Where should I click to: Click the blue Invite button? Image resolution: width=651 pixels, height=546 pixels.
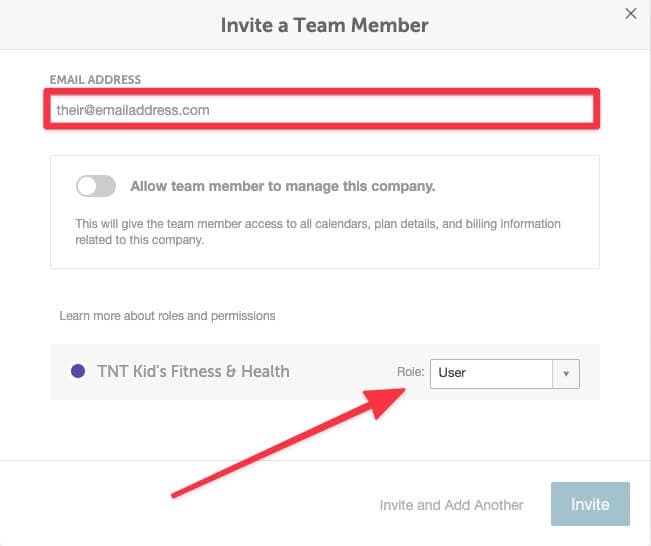pyautogui.click(x=590, y=504)
